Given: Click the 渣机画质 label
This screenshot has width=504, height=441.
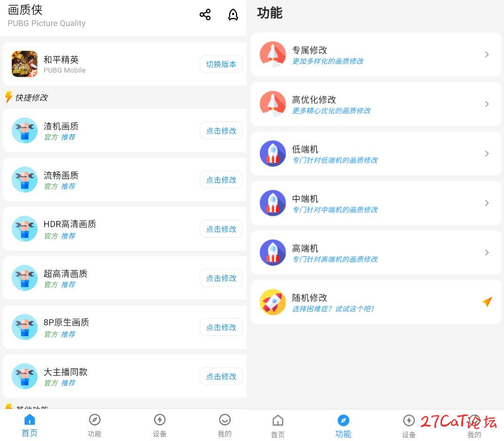Looking at the screenshot, I should tap(61, 126).
